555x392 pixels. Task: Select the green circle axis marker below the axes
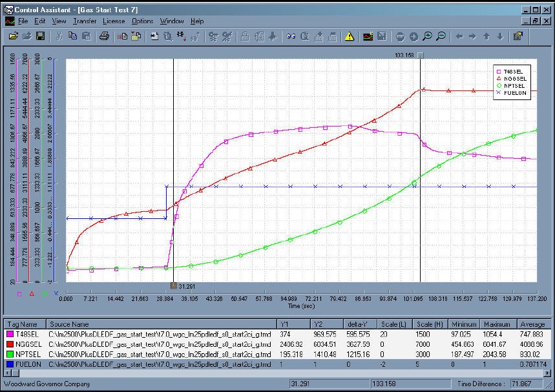coord(44,294)
